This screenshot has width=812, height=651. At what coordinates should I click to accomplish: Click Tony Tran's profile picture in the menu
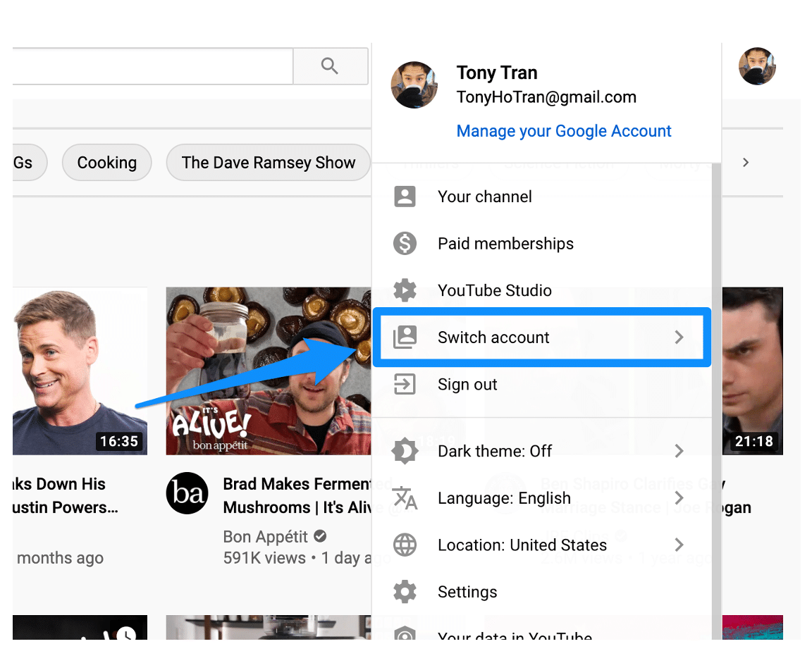pos(414,85)
